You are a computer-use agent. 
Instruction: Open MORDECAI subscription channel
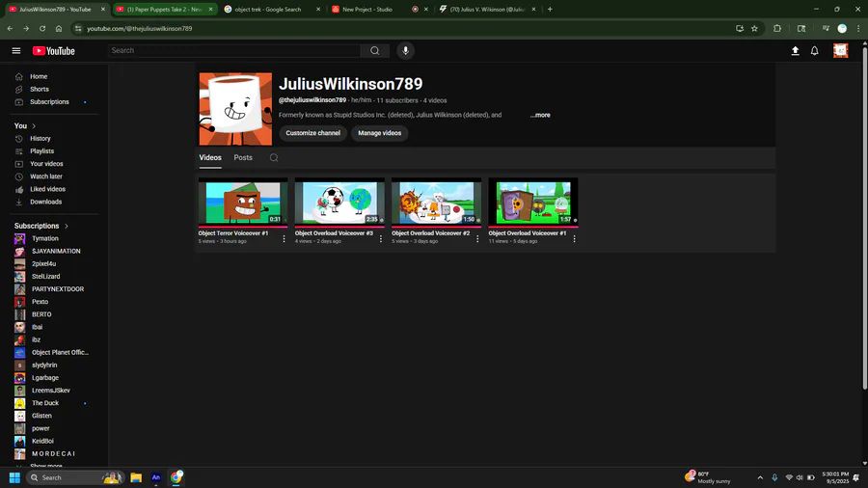point(54,453)
